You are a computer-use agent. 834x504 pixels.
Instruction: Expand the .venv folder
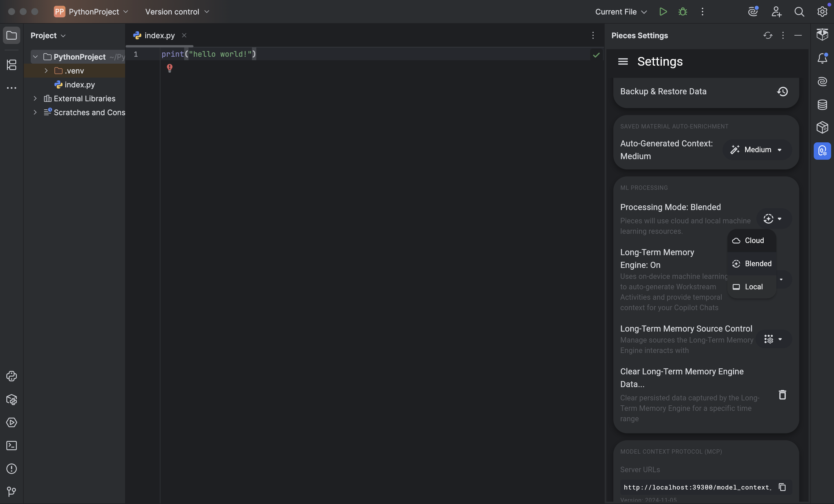click(x=46, y=71)
